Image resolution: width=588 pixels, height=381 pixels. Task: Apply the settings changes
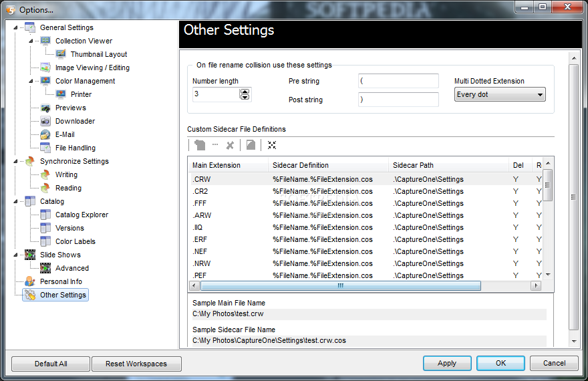(x=447, y=363)
